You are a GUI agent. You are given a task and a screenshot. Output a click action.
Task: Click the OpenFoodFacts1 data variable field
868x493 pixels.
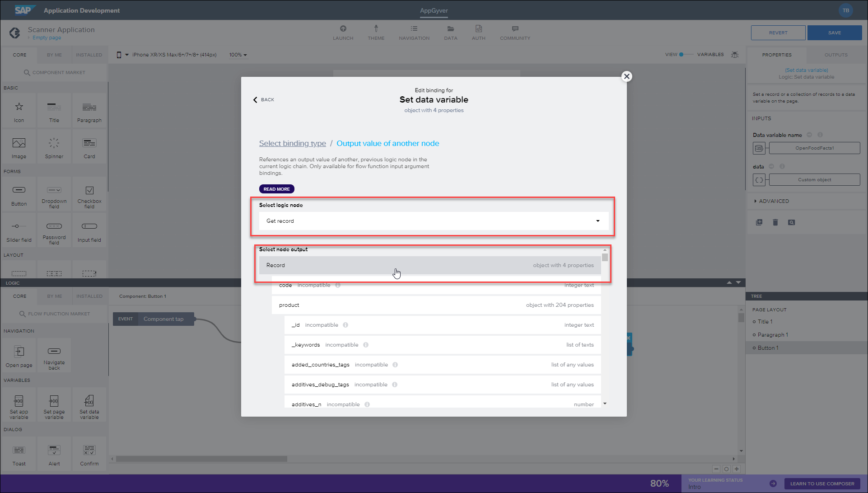[x=814, y=148]
